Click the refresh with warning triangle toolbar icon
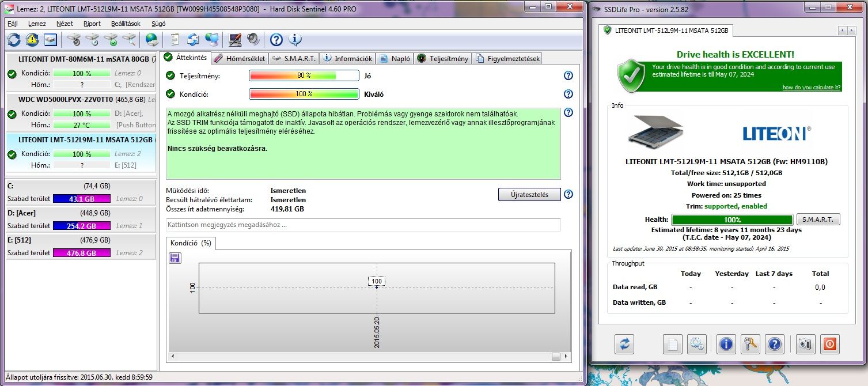Image resolution: width=868 pixels, height=386 pixels. (x=32, y=40)
